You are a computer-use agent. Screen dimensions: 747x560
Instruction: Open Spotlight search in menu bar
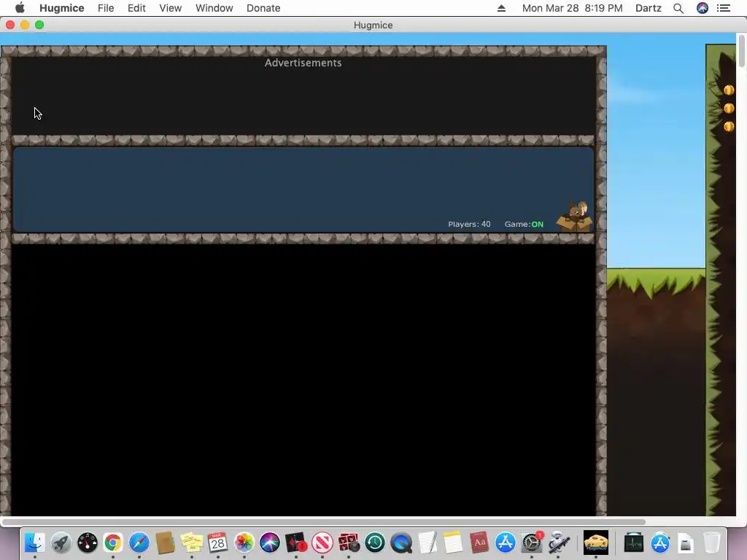click(678, 8)
